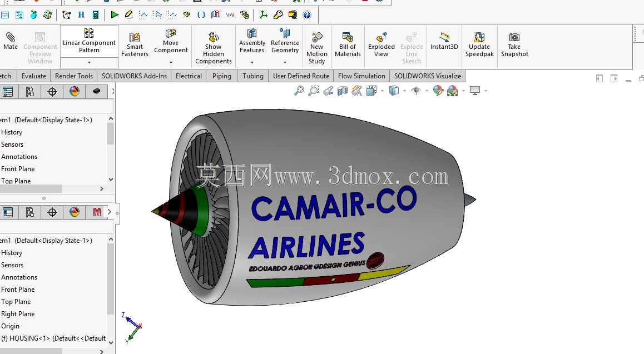The height and width of the screenshot is (354, 644).
Task: Click upper ConfigurationManager tab icon
Action: (29, 92)
